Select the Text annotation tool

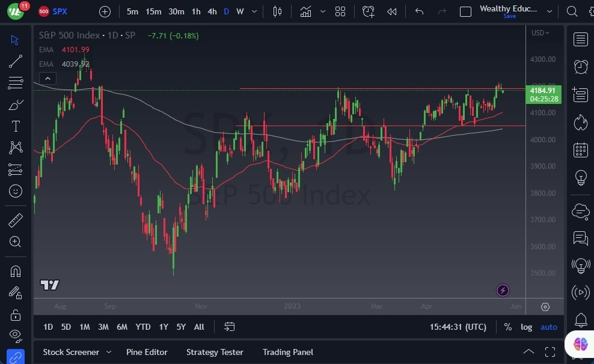(x=15, y=126)
